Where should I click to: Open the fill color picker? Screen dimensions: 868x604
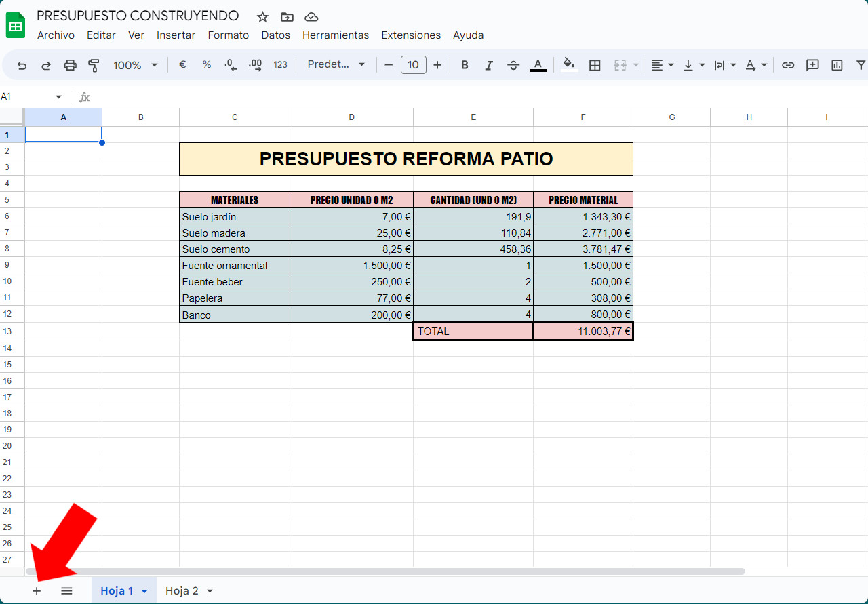[x=569, y=65]
